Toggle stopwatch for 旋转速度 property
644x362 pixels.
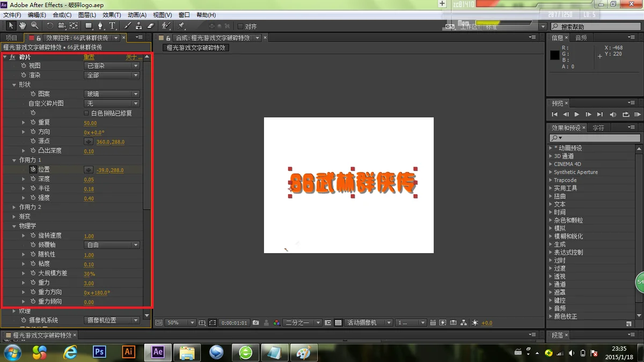[x=33, y=235]
